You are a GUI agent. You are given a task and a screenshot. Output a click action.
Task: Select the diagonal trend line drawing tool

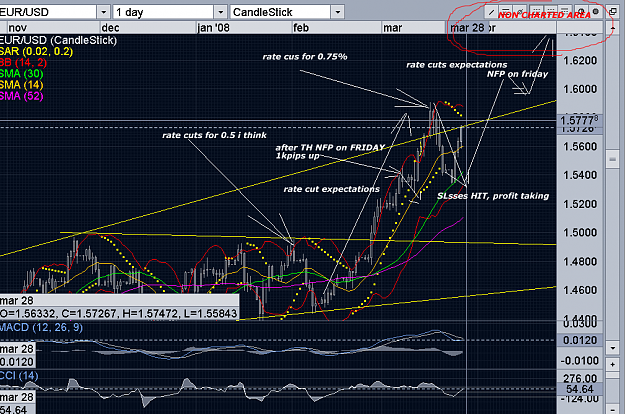click(491, 12)
